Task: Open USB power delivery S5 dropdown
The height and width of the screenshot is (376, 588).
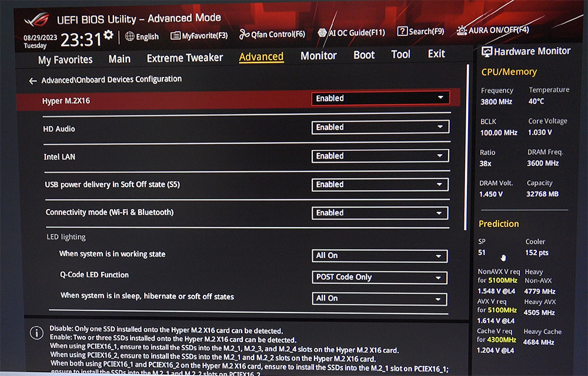Action: click(x=380, y=184)
